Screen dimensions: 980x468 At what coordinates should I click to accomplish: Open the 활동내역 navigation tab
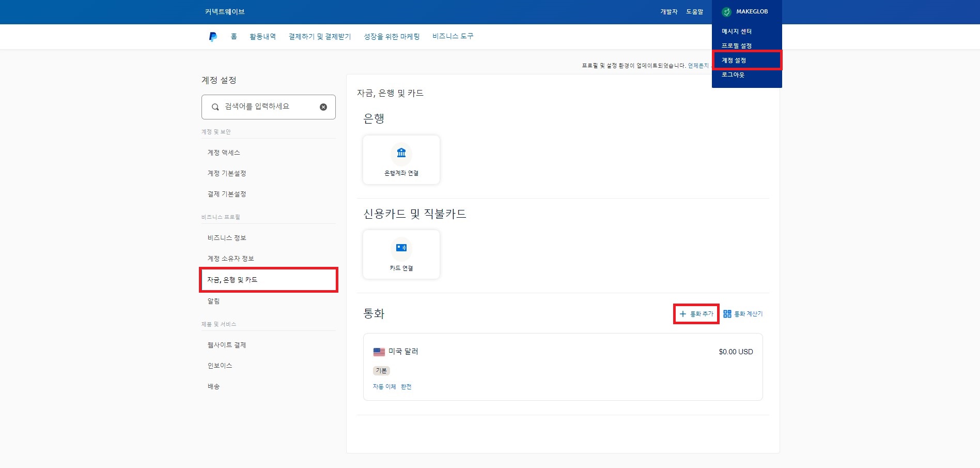(262, 37)
